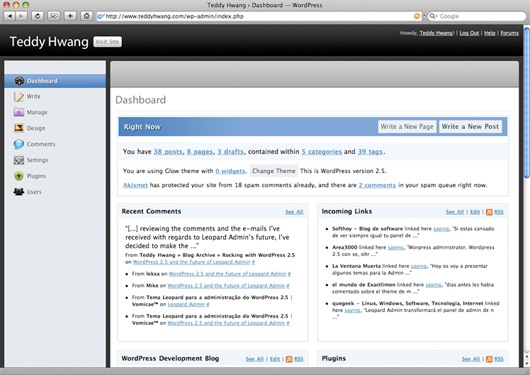Click the Settings icon in sidebar

point(19,160)
